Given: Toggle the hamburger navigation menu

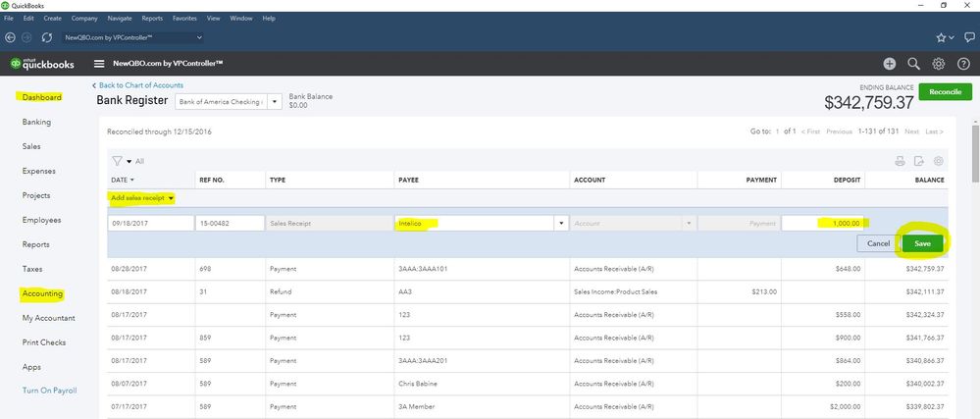Looking at the screenshot, I should 99,64.
